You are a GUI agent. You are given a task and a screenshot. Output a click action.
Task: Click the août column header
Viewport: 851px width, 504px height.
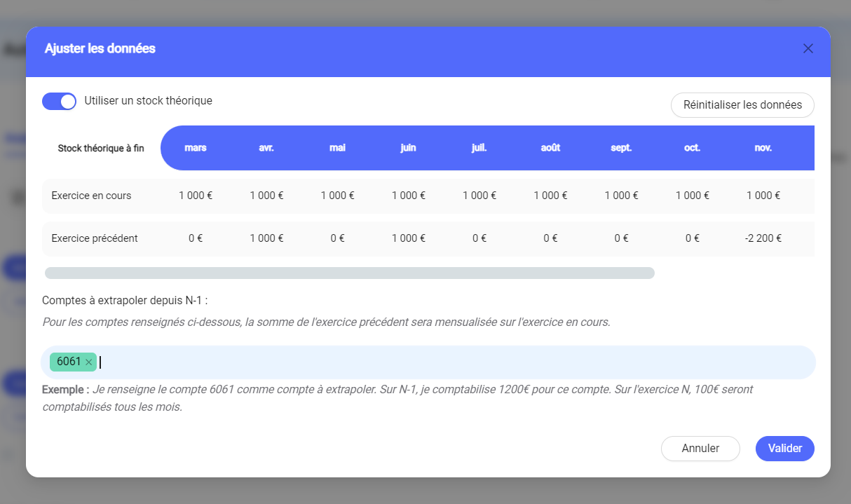pyautogui.click(x=550, y=148)
